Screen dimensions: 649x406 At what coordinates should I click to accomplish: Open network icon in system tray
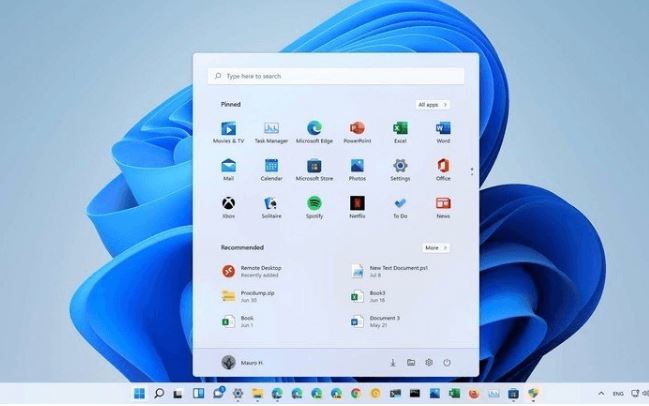[635, 393]
